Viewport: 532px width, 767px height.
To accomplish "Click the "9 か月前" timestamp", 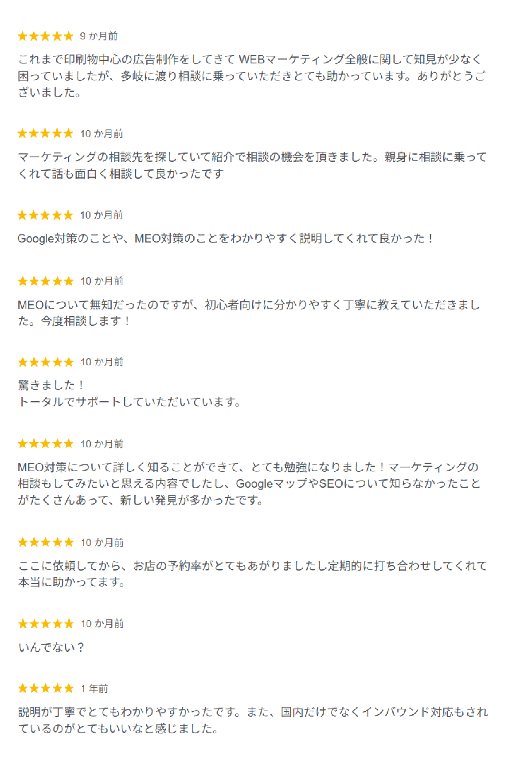I will pos(99,36).
